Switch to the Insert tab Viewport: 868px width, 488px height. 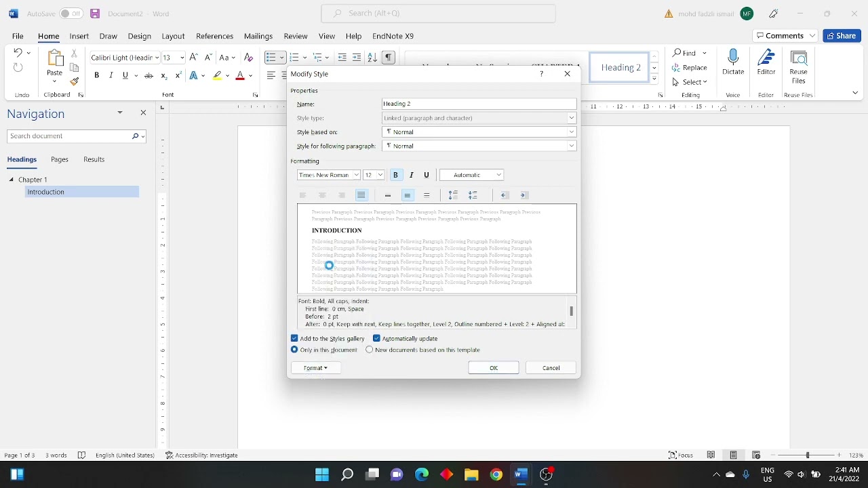(x=79, y=36)
